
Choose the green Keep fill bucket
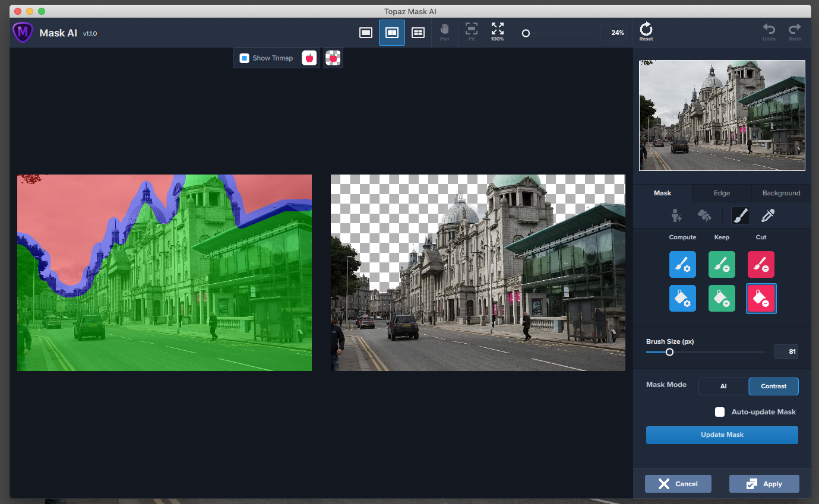click(722, 298)
